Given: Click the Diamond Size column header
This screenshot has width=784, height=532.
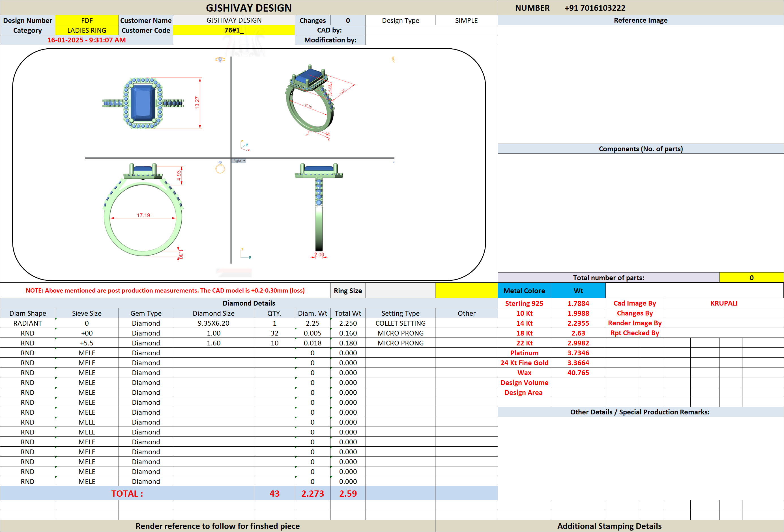Looking at the screenshot, I should click(214, 313).
